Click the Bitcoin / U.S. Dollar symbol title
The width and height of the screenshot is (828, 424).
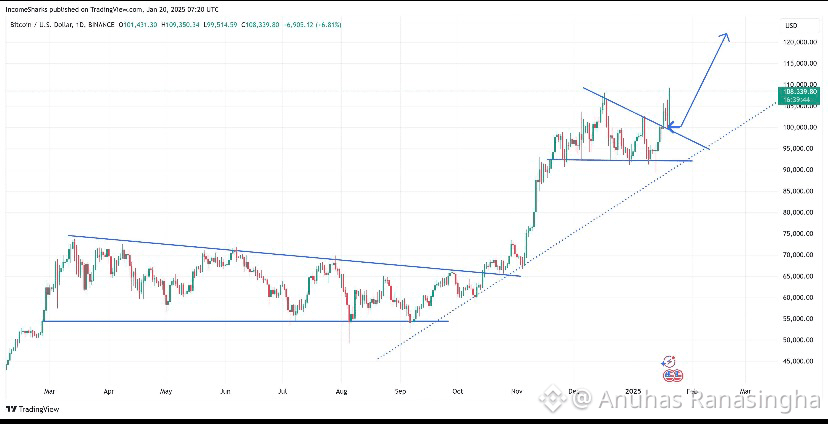[x=44, y=25]
